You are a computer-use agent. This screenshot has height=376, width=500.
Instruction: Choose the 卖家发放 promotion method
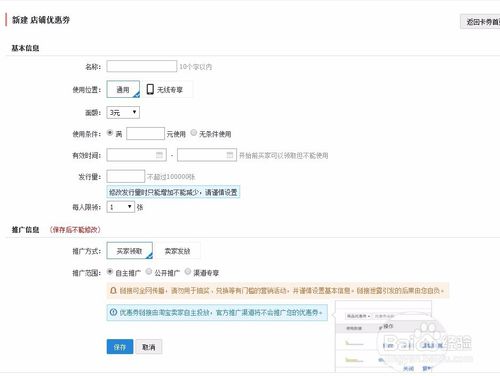pos(177,251)
